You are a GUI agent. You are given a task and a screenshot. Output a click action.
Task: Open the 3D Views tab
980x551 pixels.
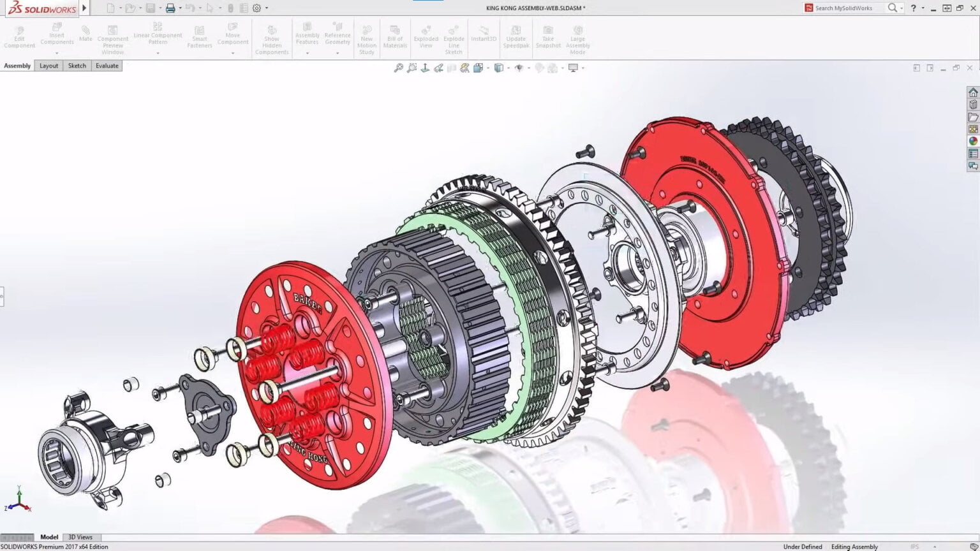coord(80,537)
